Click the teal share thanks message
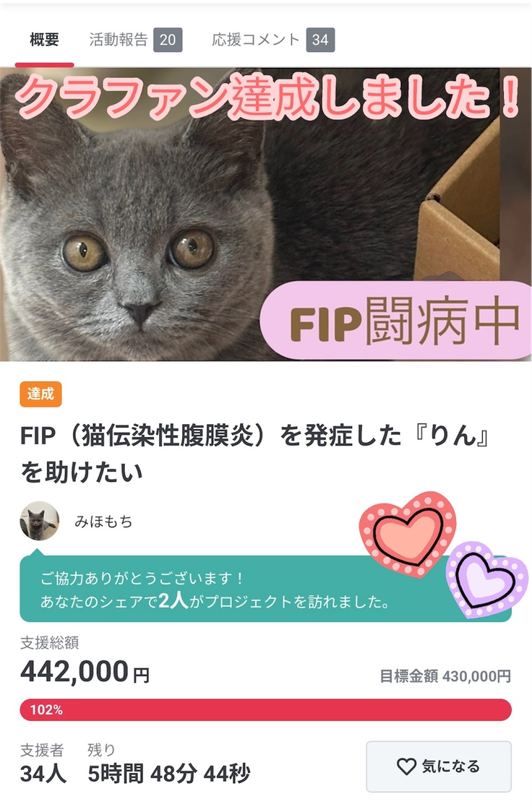The image size is (532, 812). pyautogui.click(x=266, y=589)
